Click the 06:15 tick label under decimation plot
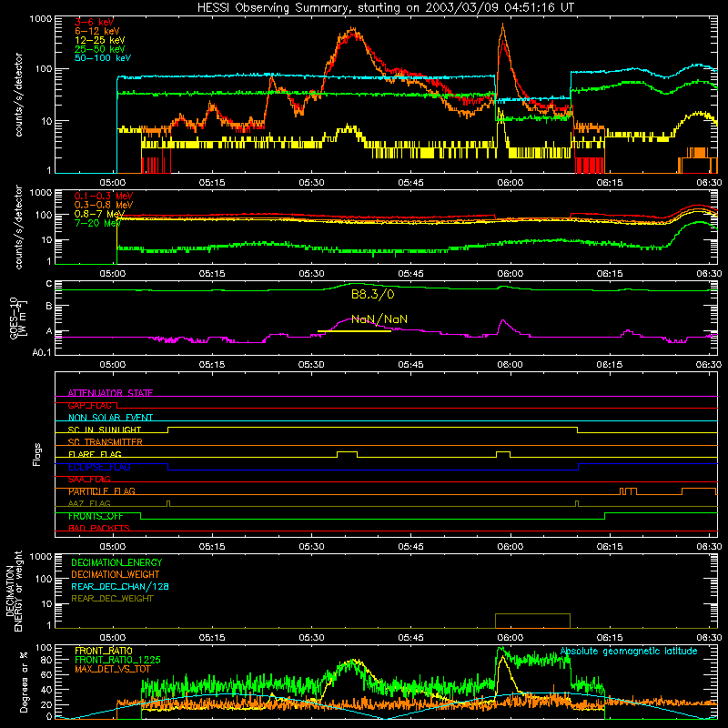The image size is (728, 728). click(x=609, y=638)
